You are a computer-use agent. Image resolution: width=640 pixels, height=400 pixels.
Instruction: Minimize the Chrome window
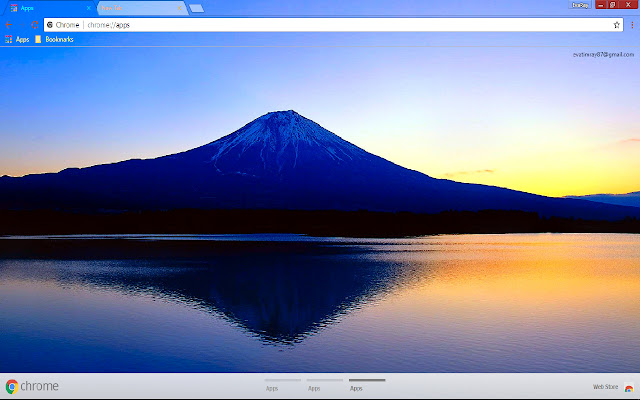(600, 4)
